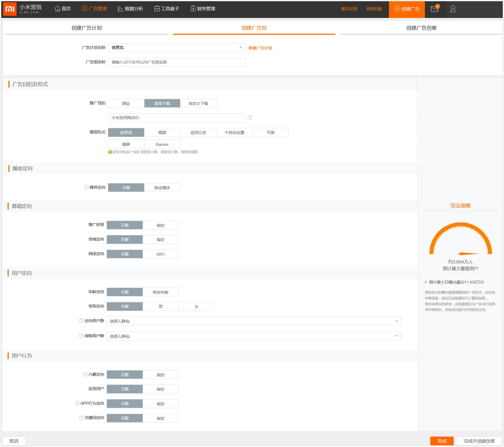Click help icon next to 定向用户群
Screen dimensions: 504x447
pos(81,321)
